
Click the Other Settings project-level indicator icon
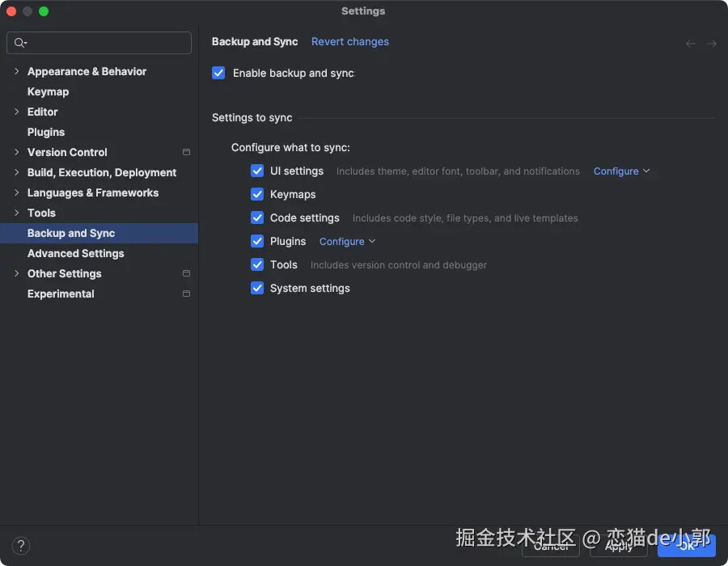[186, 273]
